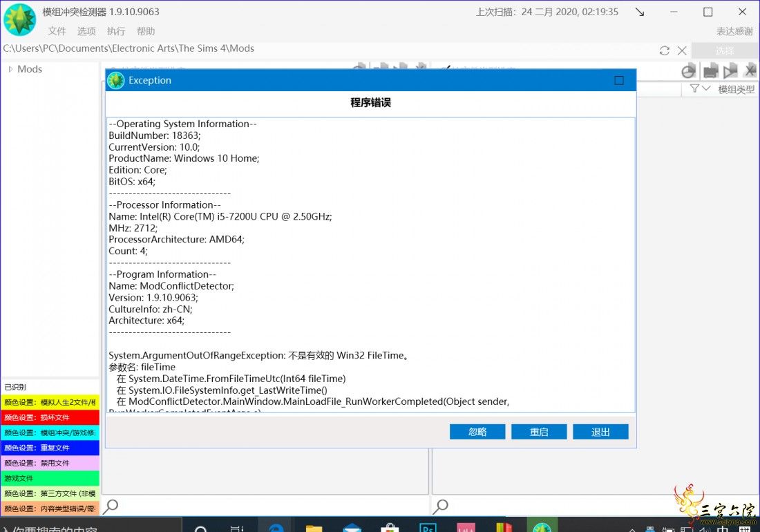
Task: Click the 退出 (Exit) button
Action: (600, 432)
